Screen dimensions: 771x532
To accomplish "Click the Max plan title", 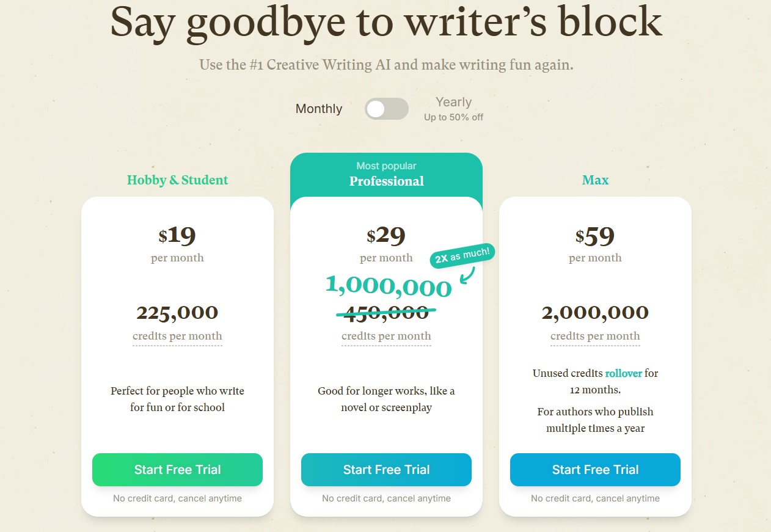I will (x=595, y=180).
